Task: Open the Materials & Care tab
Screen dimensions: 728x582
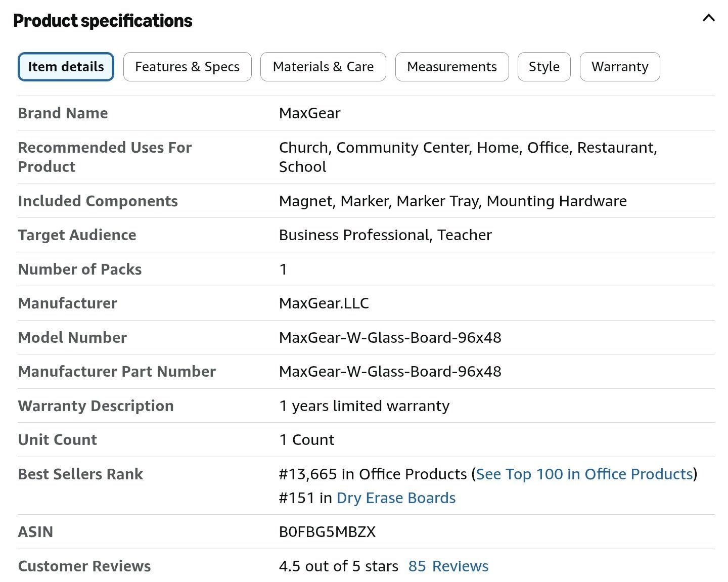Action: point(323,67)
